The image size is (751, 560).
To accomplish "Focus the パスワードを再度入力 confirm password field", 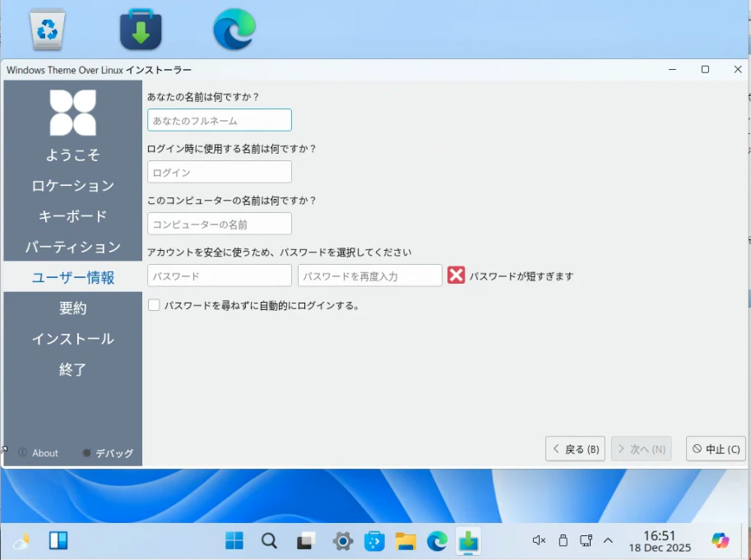I will (370, 275).
